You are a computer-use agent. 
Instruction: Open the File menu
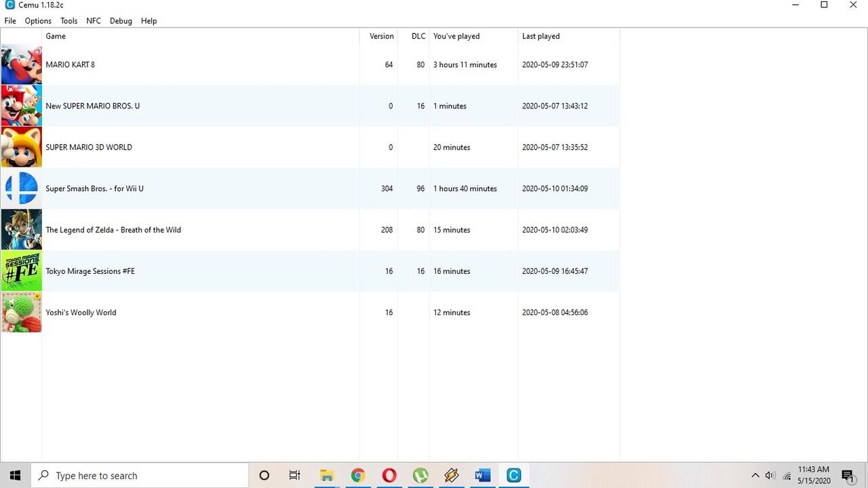[x=10, y=21]
